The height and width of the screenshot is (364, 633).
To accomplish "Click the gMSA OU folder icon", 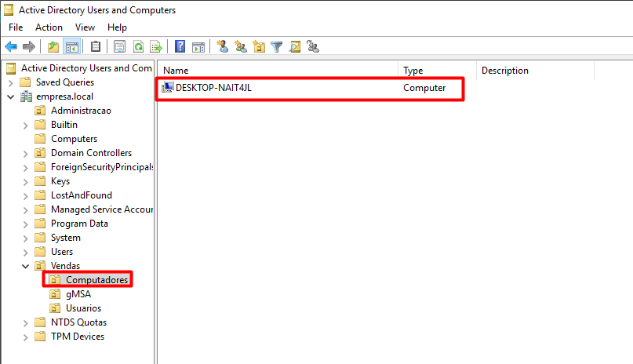I will coord(55,294).
